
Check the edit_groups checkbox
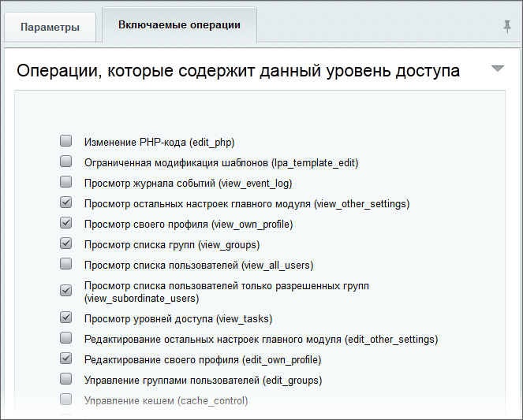[66, 380]
